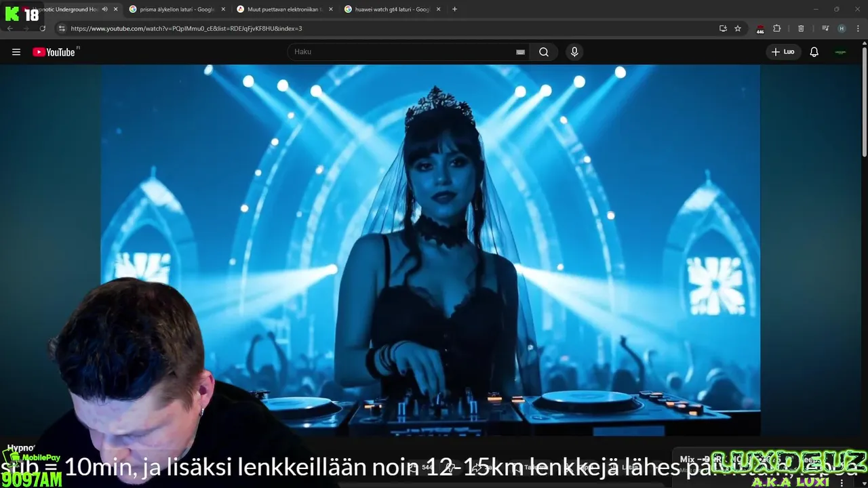Go to YouTube home via logo
This screenshot has width=868, height=488.
click(x=54, y=52)
